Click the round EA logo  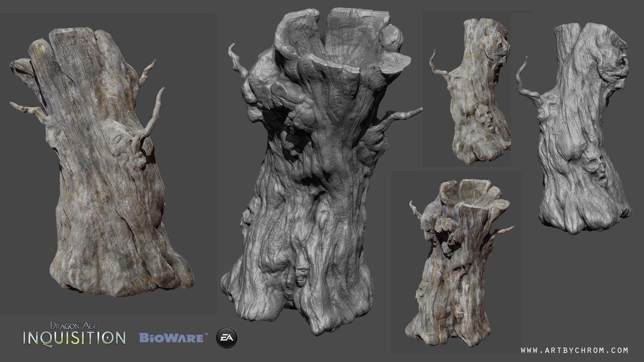point(227,338)
